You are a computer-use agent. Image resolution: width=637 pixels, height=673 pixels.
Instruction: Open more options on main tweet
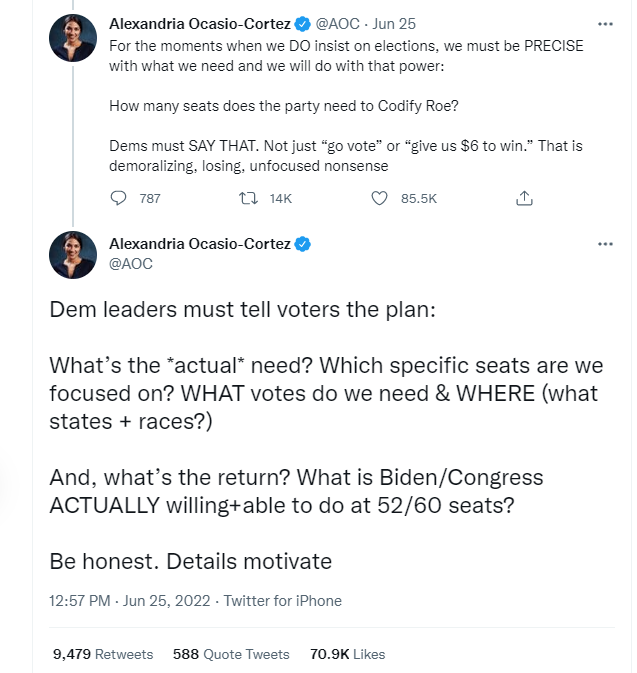click(x=605, y=245)
